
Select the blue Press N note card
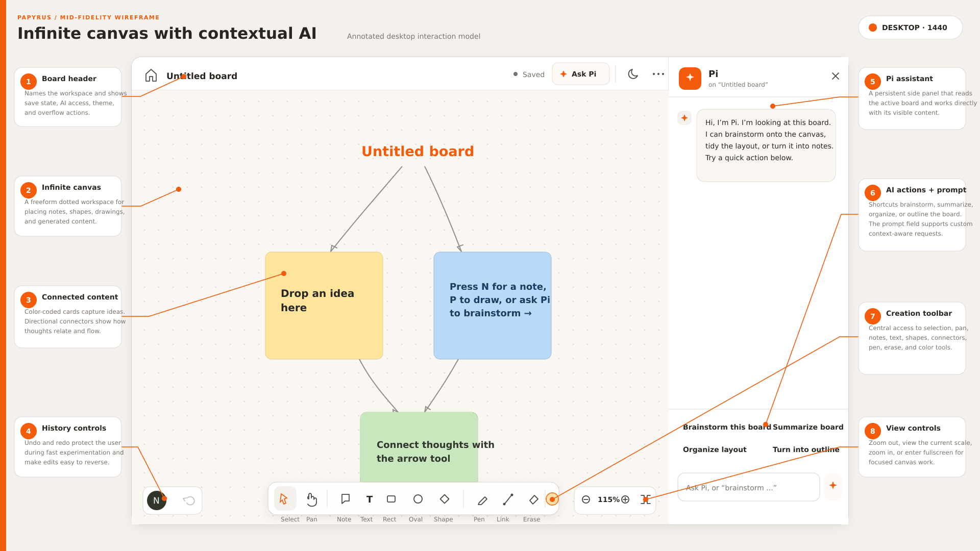[x=493, y=306]
